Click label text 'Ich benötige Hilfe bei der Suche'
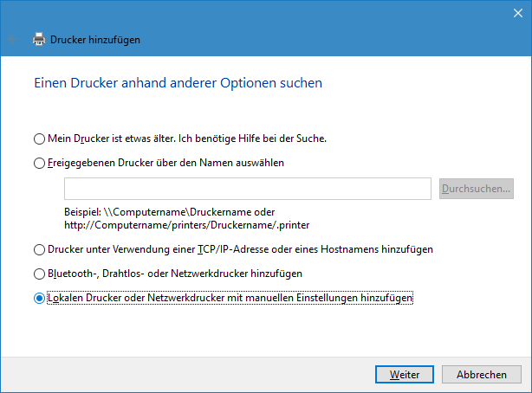 [x=252, y=139]
